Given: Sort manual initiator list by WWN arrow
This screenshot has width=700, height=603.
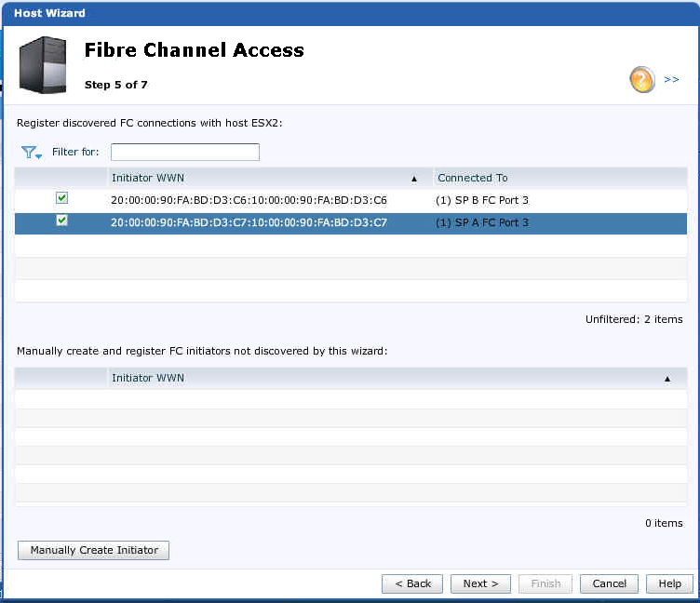Looking at the screenshot, I should [667, 379].
